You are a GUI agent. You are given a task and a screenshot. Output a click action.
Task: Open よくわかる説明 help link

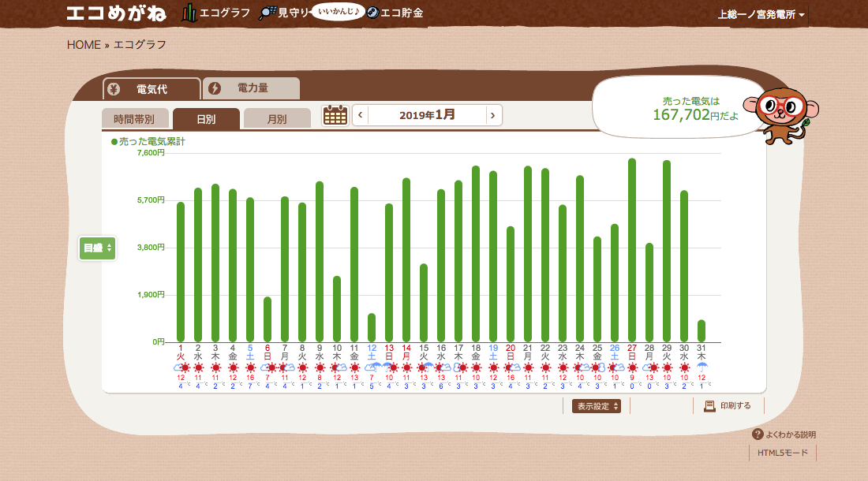point(791,434)
